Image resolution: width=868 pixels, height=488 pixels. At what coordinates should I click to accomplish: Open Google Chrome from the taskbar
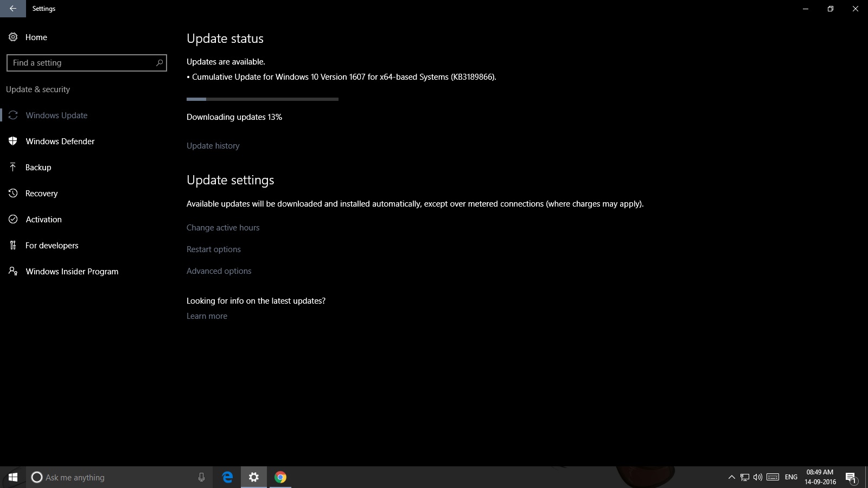(x=280, y=477)
